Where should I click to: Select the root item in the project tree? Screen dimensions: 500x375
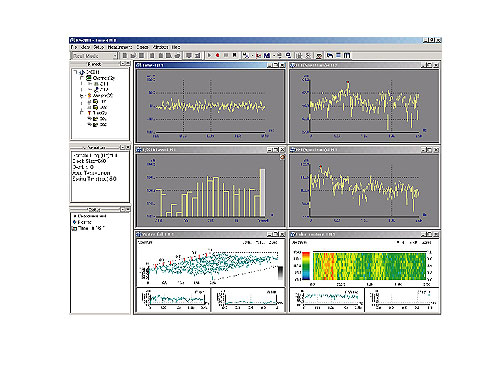pos(89,72)
